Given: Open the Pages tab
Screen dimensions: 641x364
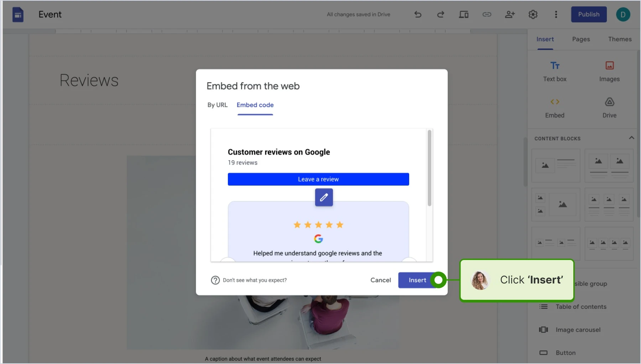Looking at the screenshot, I should [581, 39].
